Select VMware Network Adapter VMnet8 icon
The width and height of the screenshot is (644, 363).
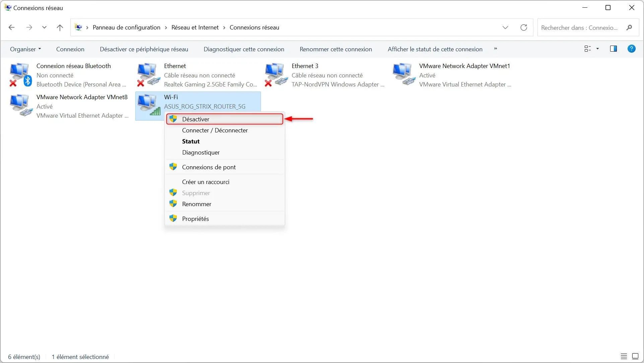click(x=21, y=105)
